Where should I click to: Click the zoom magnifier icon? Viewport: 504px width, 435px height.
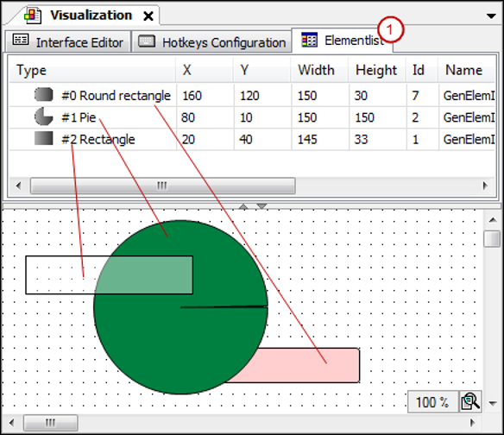point(470,401)
